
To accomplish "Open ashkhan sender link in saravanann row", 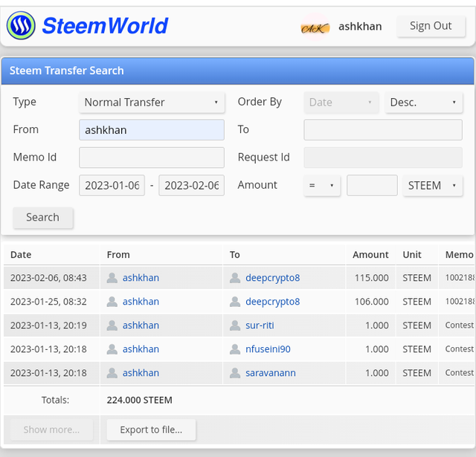I will tap(141, 373).
